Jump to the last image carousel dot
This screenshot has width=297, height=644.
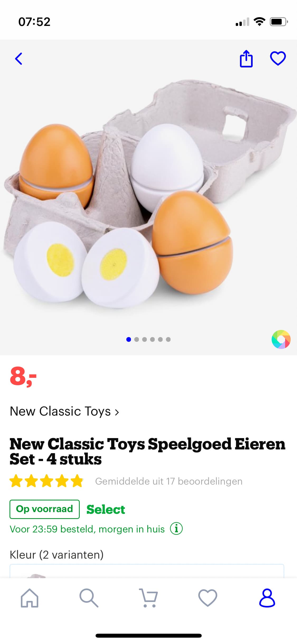168,339
